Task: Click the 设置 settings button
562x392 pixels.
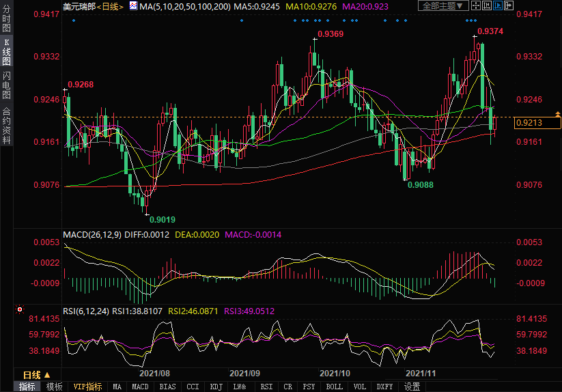Action: pos(412,387)
